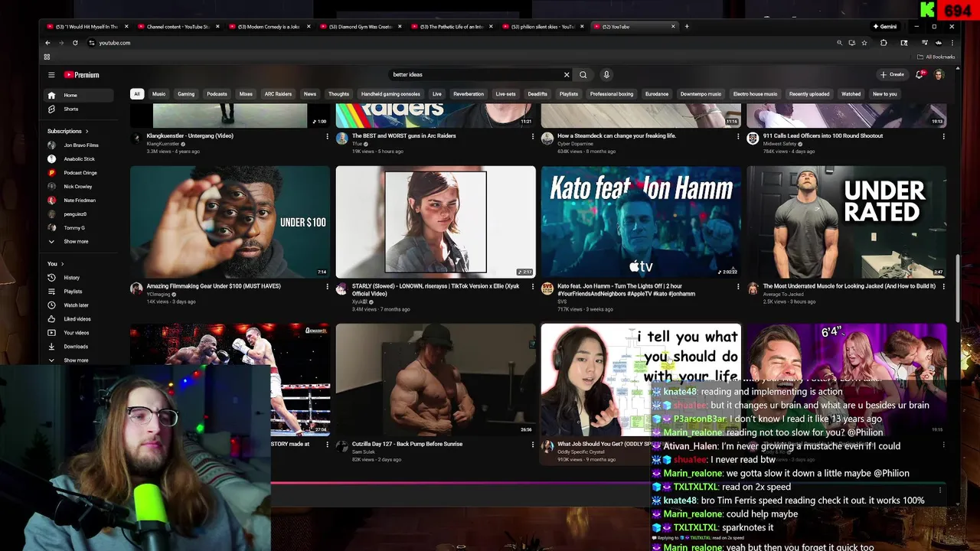Open Jon Bravo Films subscription

point(79,145)
